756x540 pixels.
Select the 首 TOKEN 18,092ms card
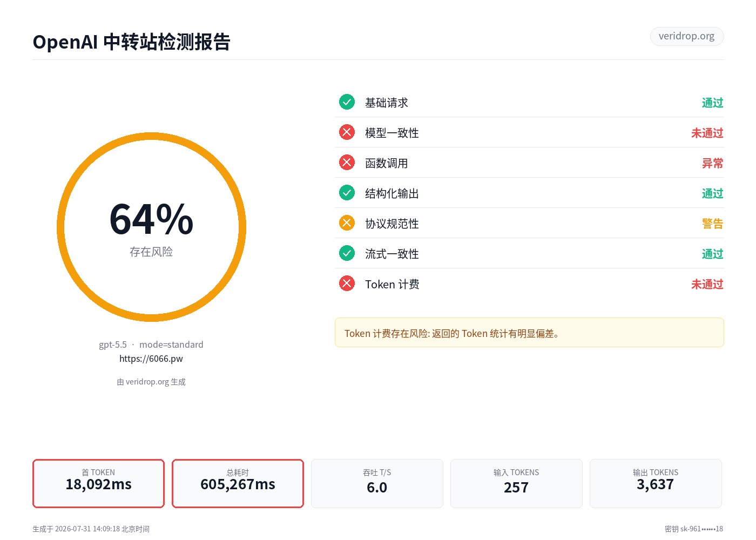(98, 483)
